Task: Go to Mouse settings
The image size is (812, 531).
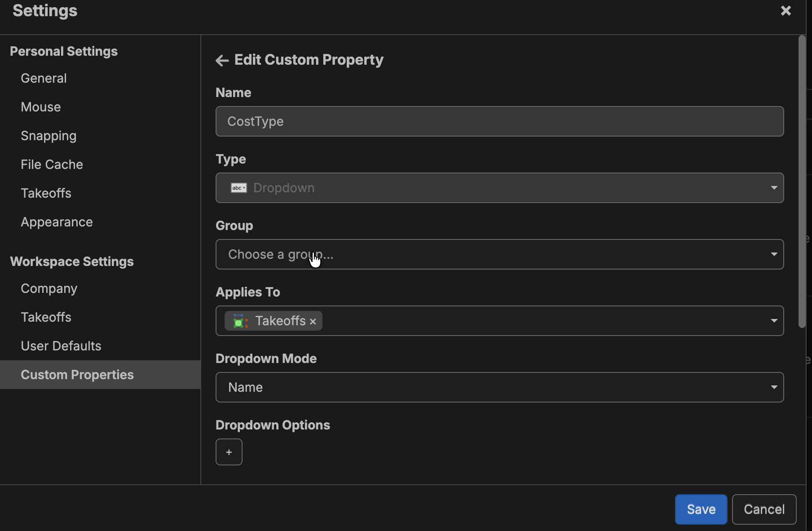Action: click(40, 107)
